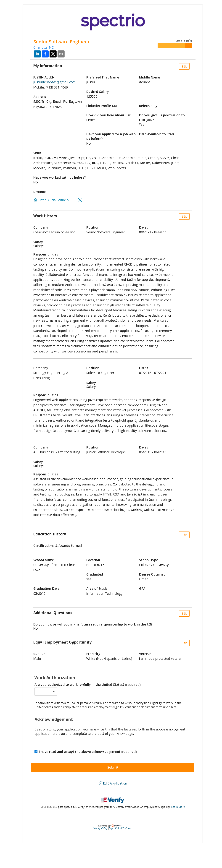222x868 pixels.
Task: Submit the job application
Action: pyautogui.click(x=113, y=767)
